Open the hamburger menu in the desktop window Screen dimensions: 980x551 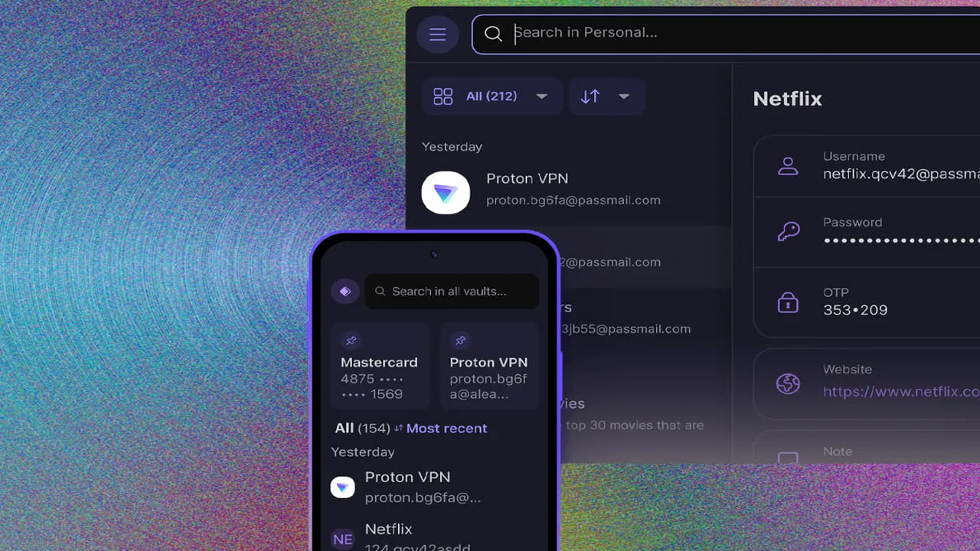click(x=437, y=34)
